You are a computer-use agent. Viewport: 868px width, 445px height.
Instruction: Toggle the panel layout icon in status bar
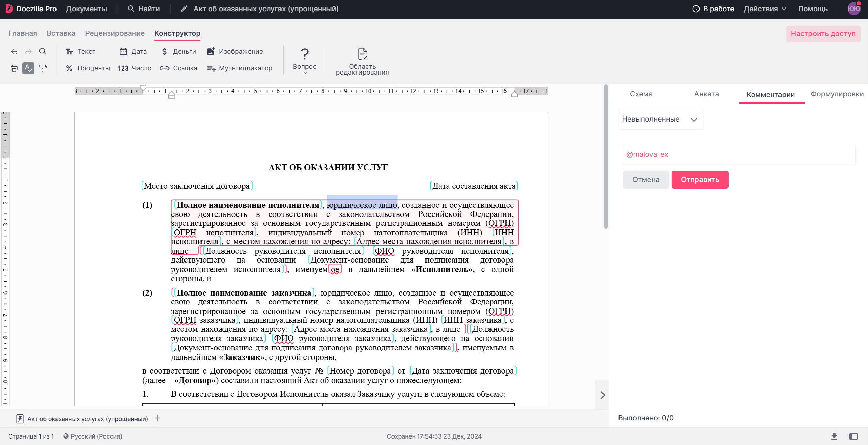pos(853,436)
